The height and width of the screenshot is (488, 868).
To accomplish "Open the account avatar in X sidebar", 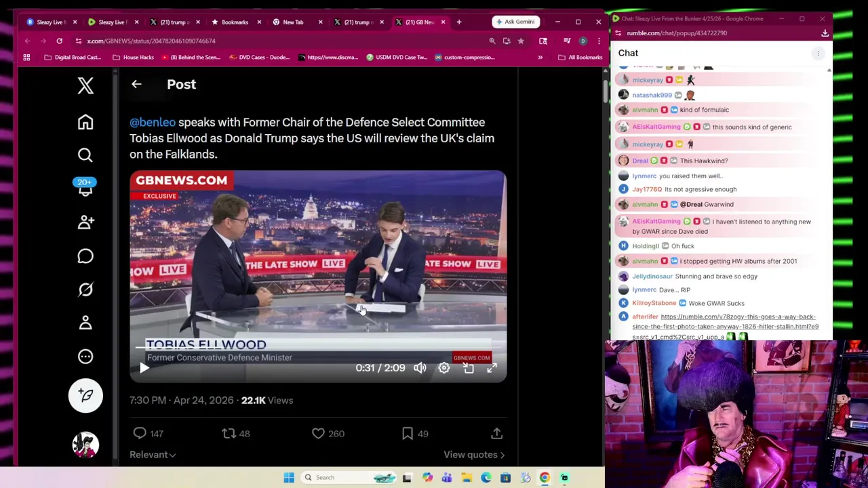I will pyautogui.click(x=85, y=445).
